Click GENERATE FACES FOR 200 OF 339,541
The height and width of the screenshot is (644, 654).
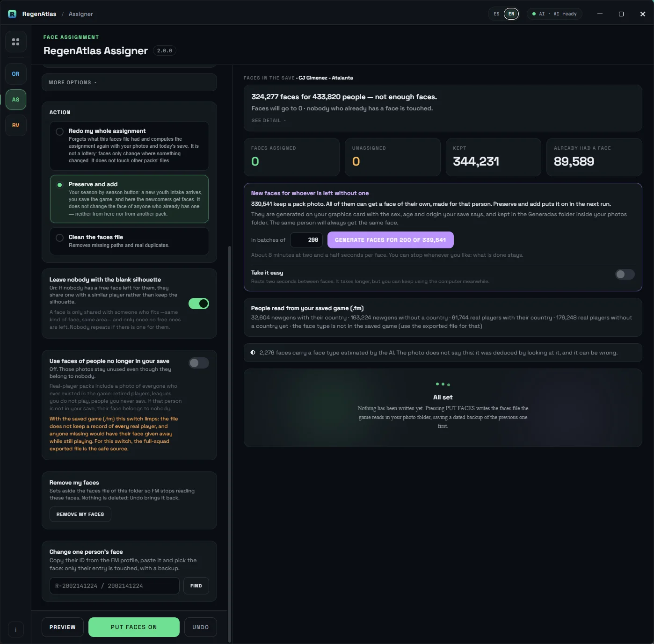(391, 240)
